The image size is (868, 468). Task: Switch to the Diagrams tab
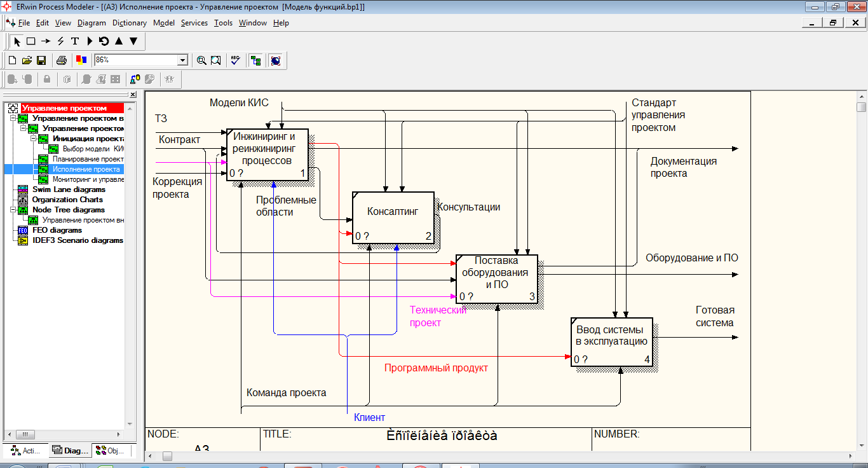click(x=71, y=451)
